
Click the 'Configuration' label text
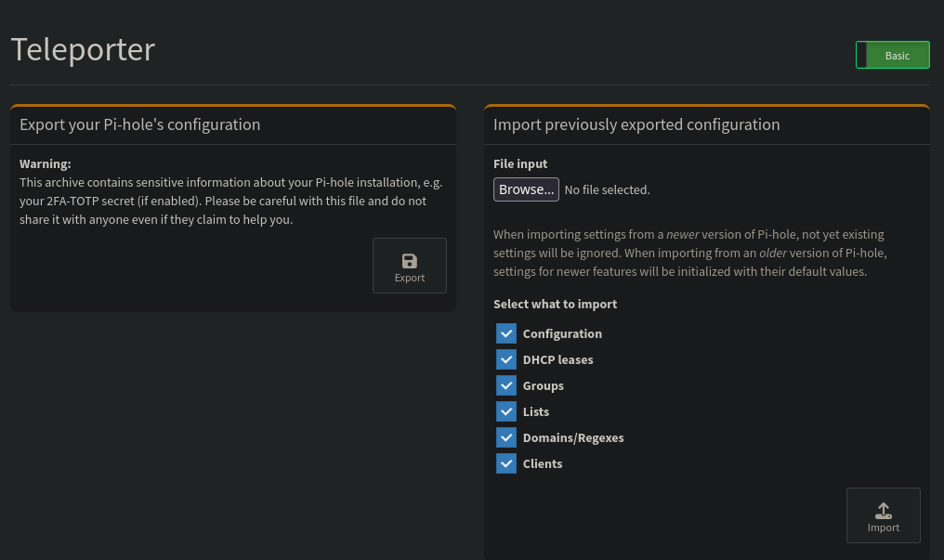[562, 333]
